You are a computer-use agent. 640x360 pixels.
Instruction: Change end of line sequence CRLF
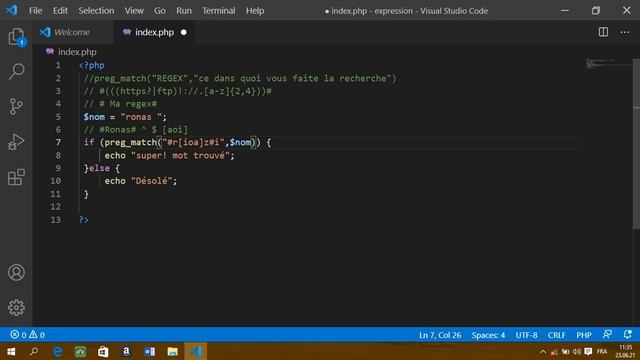point(556,335)
